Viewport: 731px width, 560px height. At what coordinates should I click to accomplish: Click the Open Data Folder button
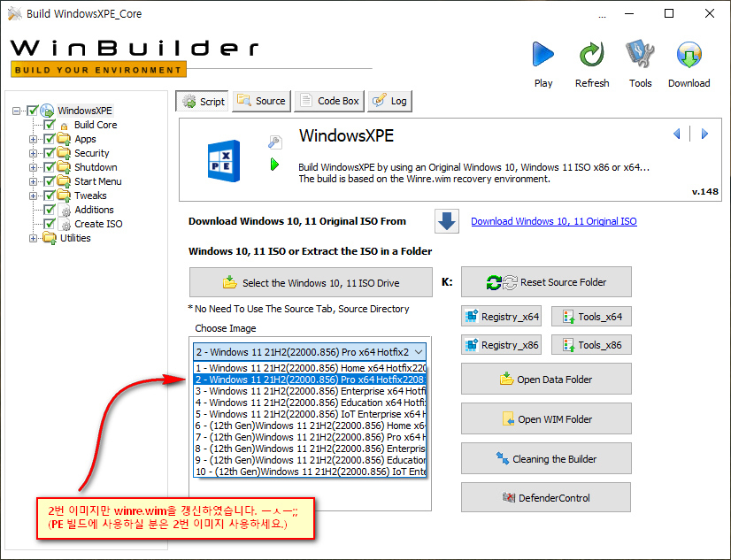point(546,380)
